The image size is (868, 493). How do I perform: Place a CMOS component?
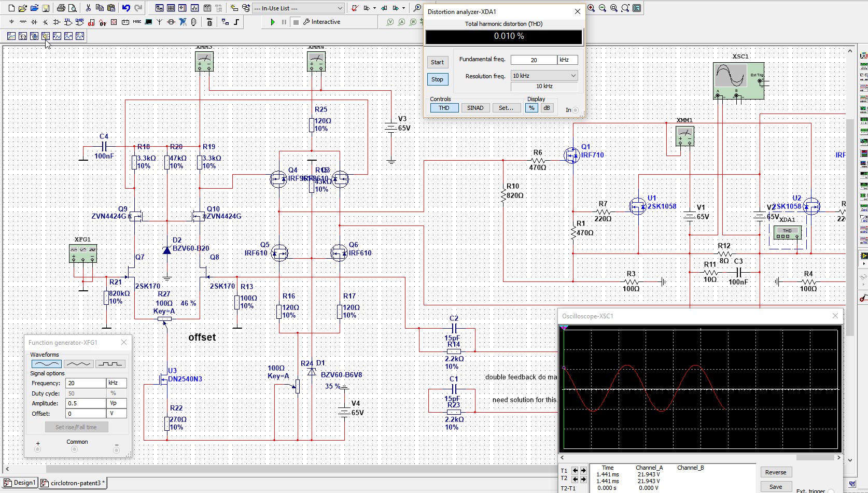point(80,22)
